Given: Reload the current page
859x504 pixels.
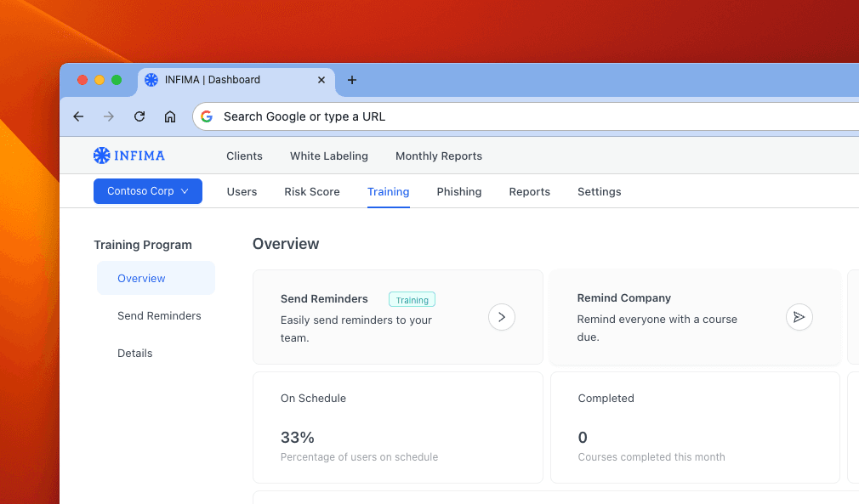Looking at the screenshot, I should click(x=139, y=116).
